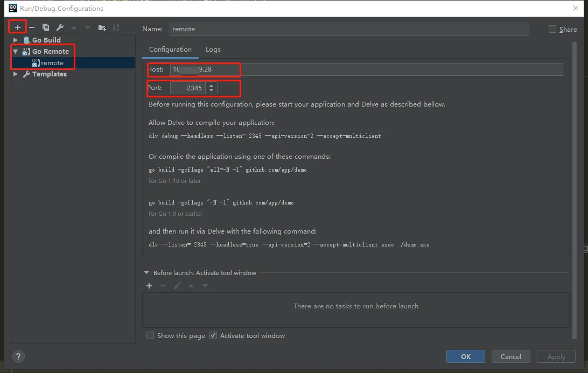Expand the Go Build tree node
Image resolution: width=588 pixels, height=373 pixels.
tap(16, 40)
